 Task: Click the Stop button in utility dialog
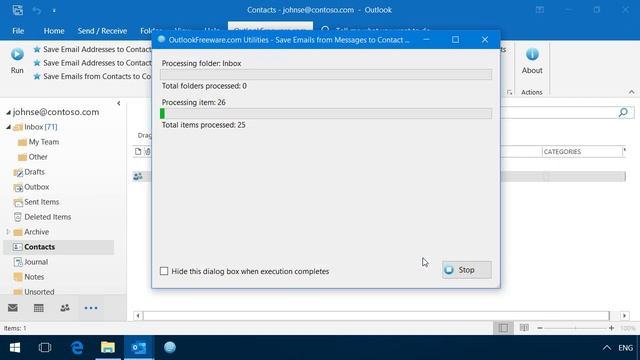click(x=467, y=270)
